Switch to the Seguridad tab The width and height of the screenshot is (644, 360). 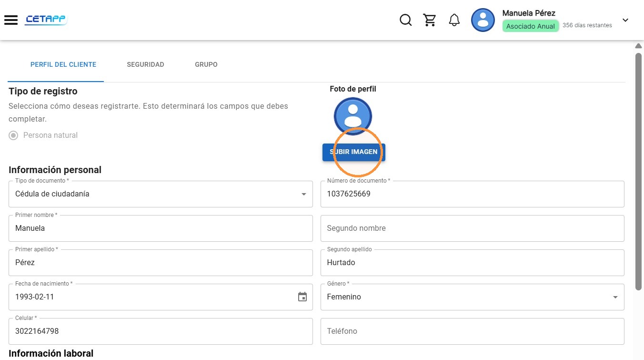(145, 64)
